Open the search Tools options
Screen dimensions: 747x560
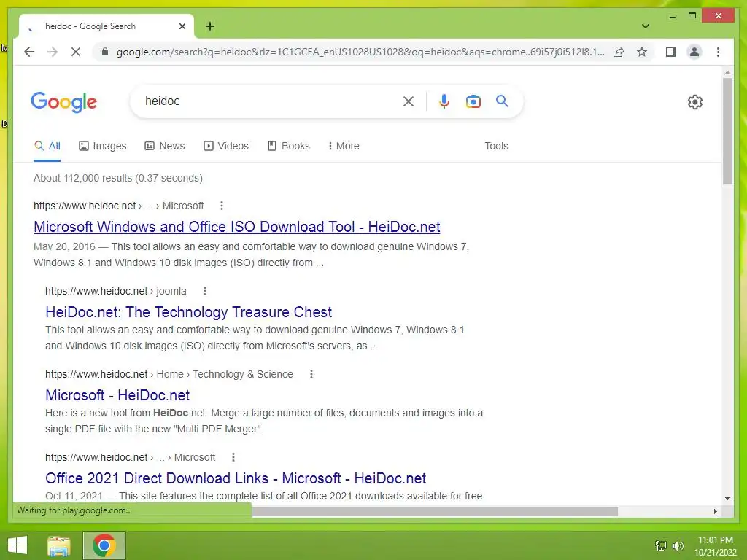pyautogui.click(x=496, y=146)
